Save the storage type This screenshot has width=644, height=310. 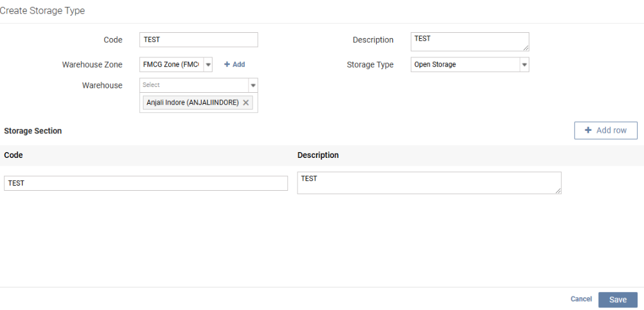click(618, 300)
